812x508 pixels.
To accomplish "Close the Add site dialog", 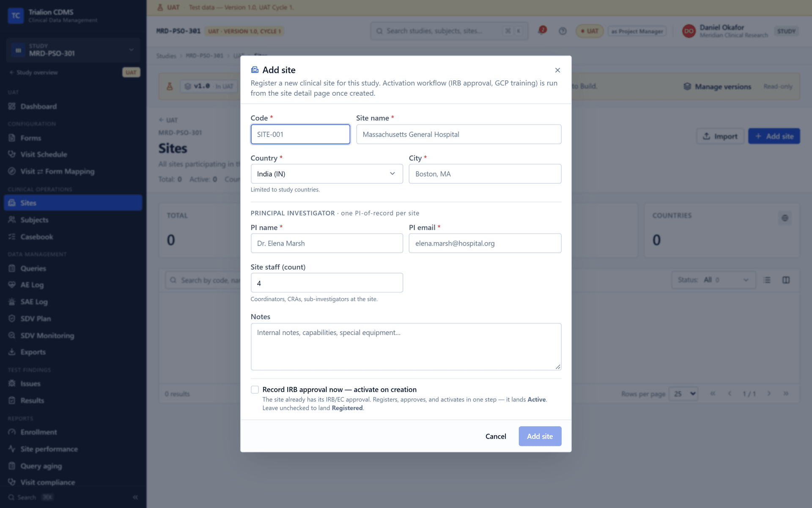I will pos(557,70).
